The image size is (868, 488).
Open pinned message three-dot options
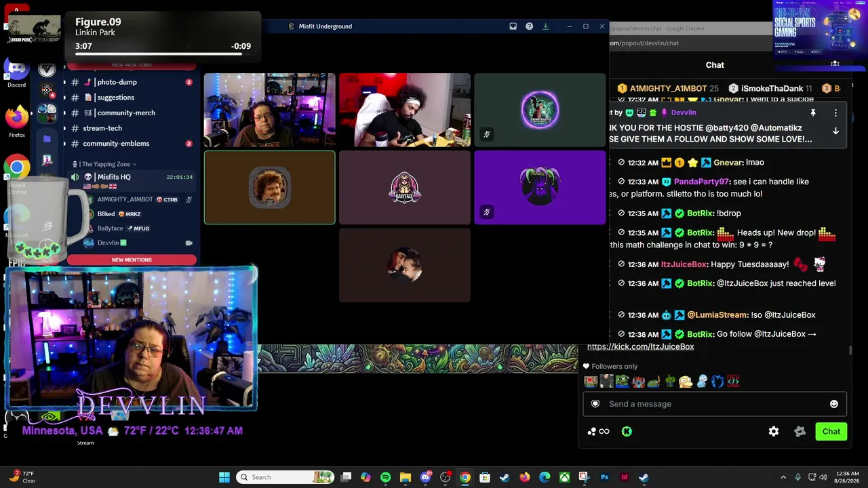(x=835, y=113)
